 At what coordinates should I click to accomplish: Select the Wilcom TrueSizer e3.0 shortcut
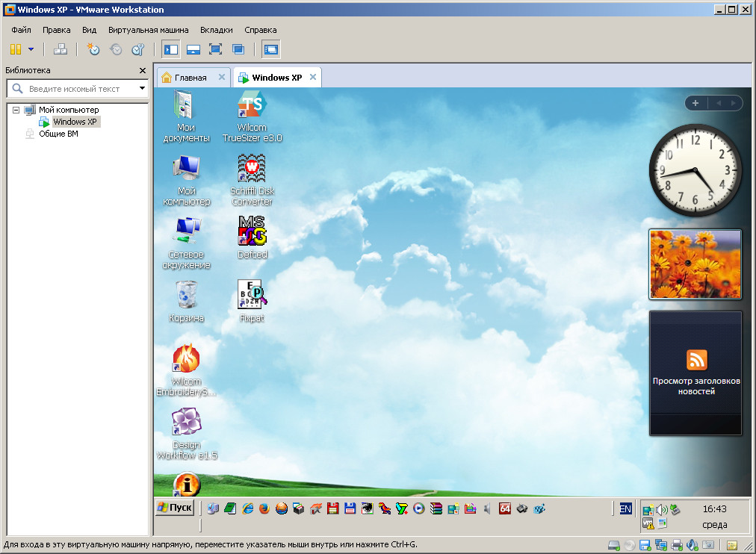click(252, 117)
